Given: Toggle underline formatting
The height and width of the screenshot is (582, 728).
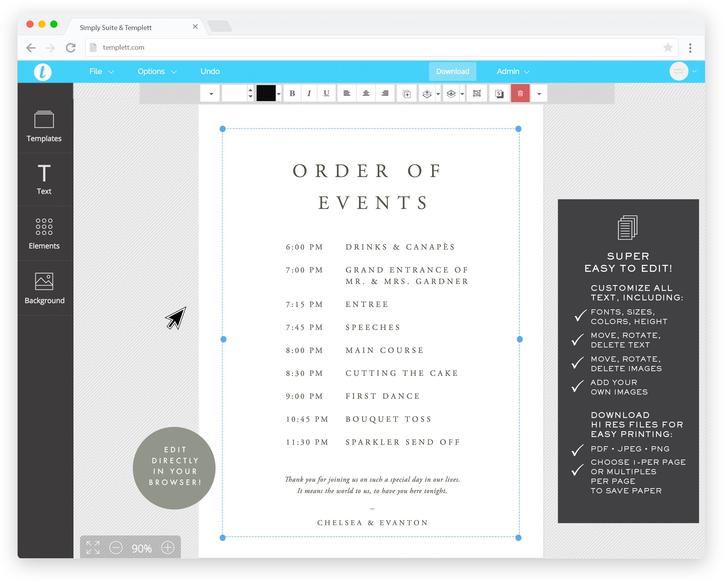Looking at the screenshot, I should (x=326, y=94).
